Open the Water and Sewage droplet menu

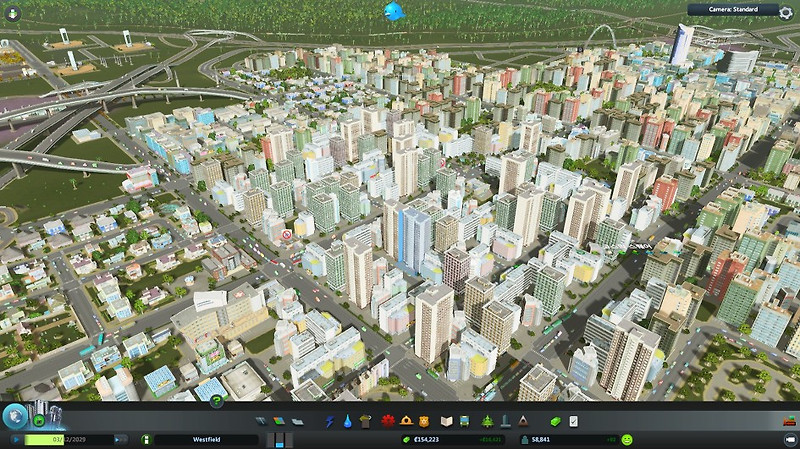click(x=347, y=421)
